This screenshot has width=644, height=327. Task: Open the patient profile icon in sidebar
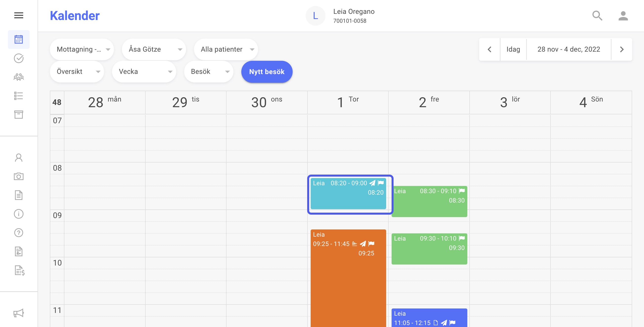19,158
